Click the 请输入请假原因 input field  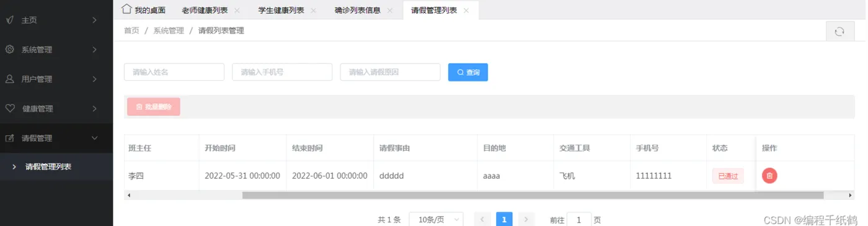pos(390,72)
